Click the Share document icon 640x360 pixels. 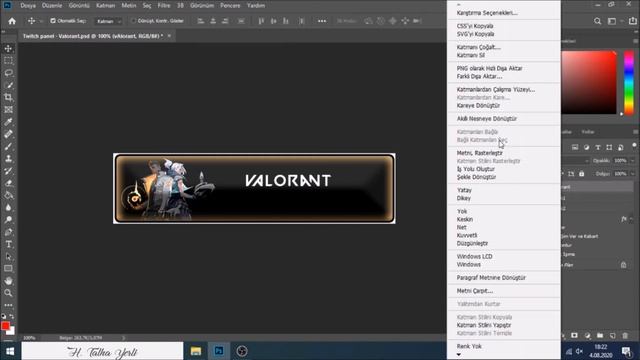click(x=633, y=21)
